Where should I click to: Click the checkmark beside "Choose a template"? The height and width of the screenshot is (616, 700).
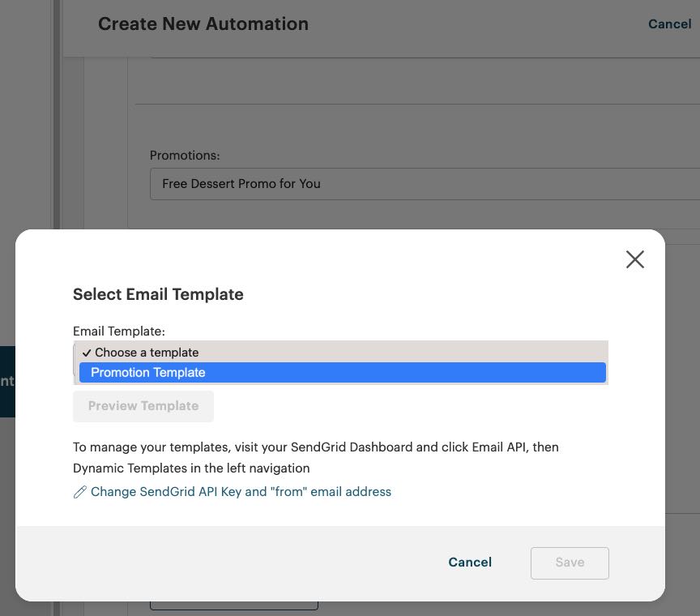pyautogui.click(x=86, y=353)
